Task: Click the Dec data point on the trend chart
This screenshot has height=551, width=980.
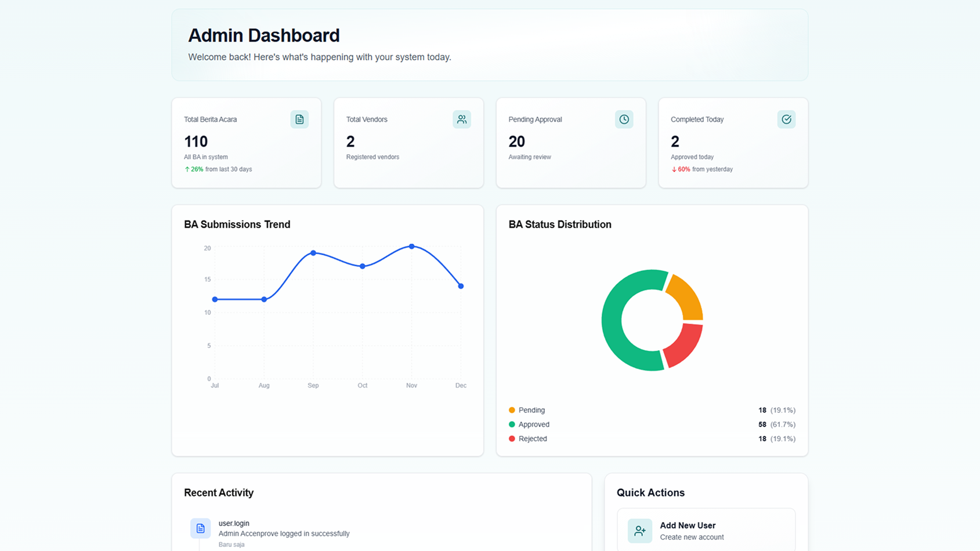Action: (x=461, y=286)
